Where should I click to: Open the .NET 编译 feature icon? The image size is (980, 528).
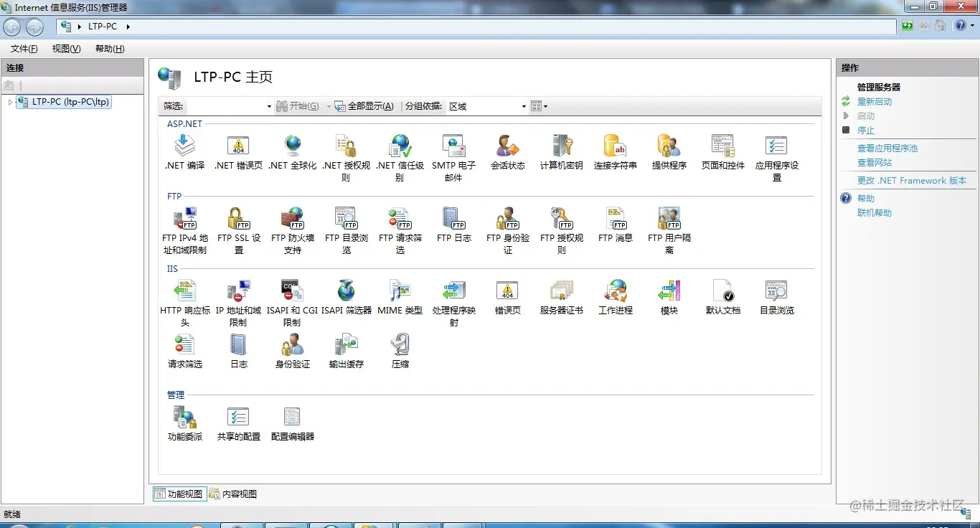click(x=185, y=146)
